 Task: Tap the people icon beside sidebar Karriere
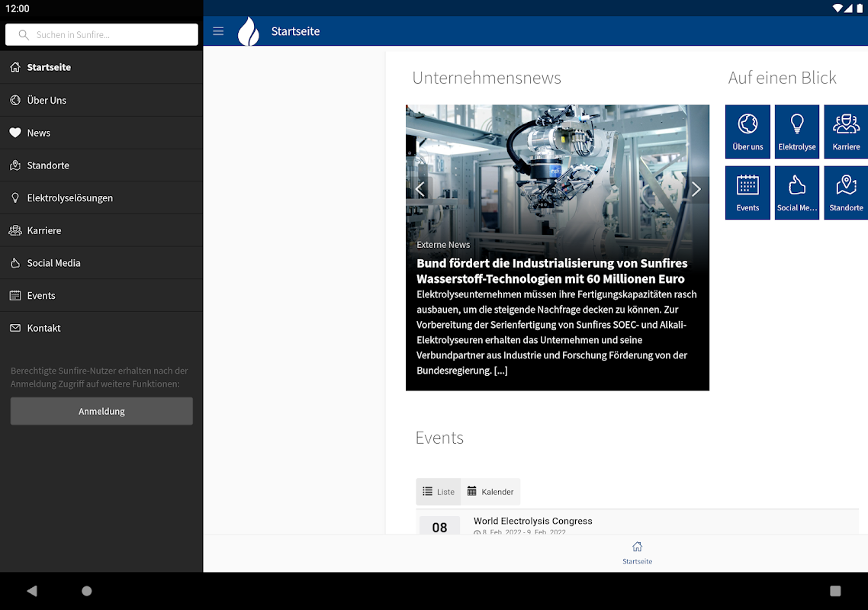[15, 230]
